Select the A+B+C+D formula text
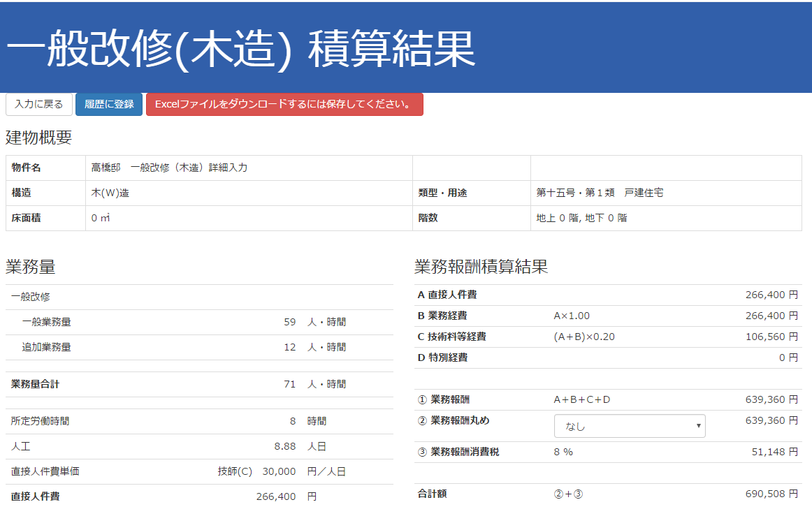 (x=582, y=399)
